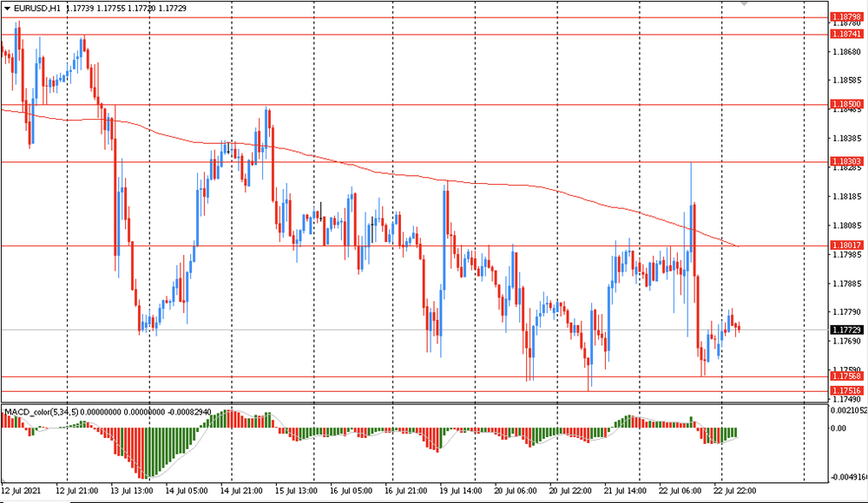Click the 20 Jul 22:00 time label
868x503 pixels.
pos(570,491)
